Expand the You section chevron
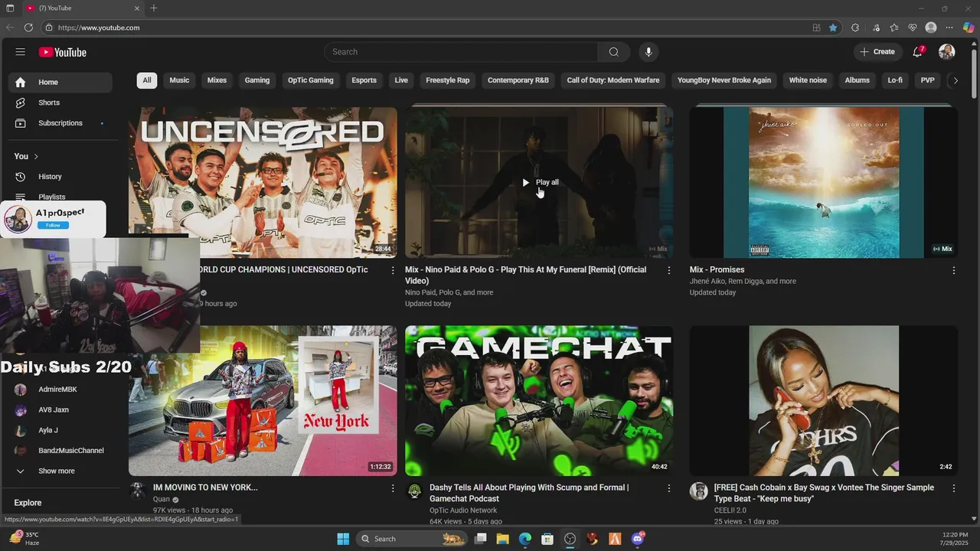Image resolution: width=980 pixels, height=551 pixels. click(x=36, y=156)
